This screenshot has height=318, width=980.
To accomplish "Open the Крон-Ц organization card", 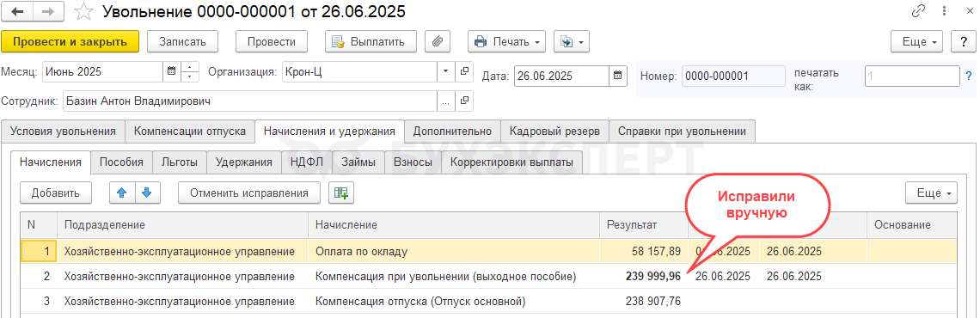I will pyautogui.click(x=464, y=72).
